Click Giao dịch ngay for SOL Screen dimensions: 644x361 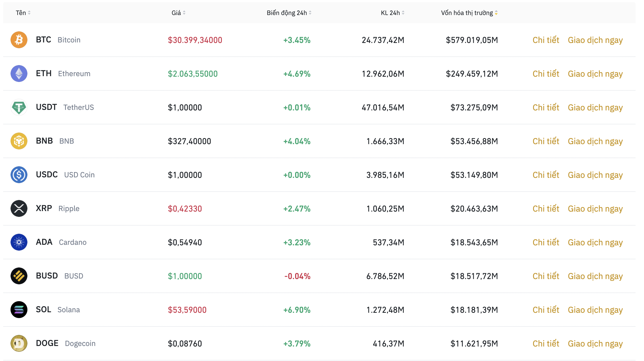point(595,310)
